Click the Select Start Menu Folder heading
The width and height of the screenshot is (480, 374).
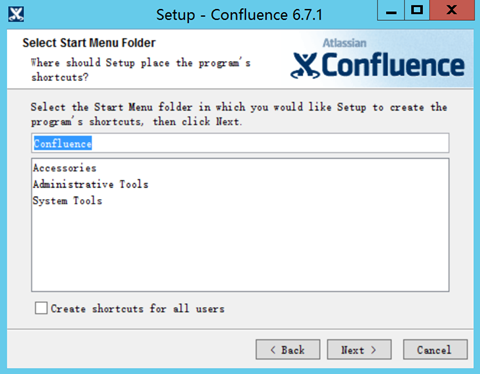(89, 43)
